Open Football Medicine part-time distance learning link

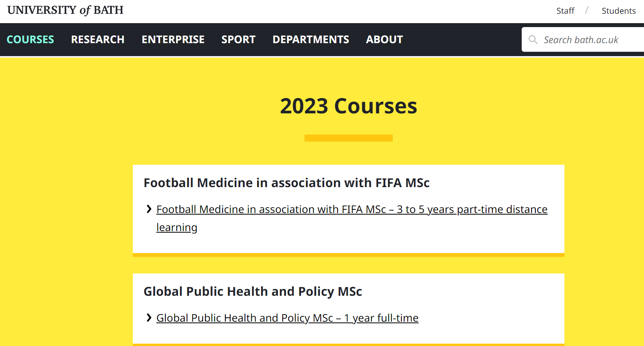352,209
